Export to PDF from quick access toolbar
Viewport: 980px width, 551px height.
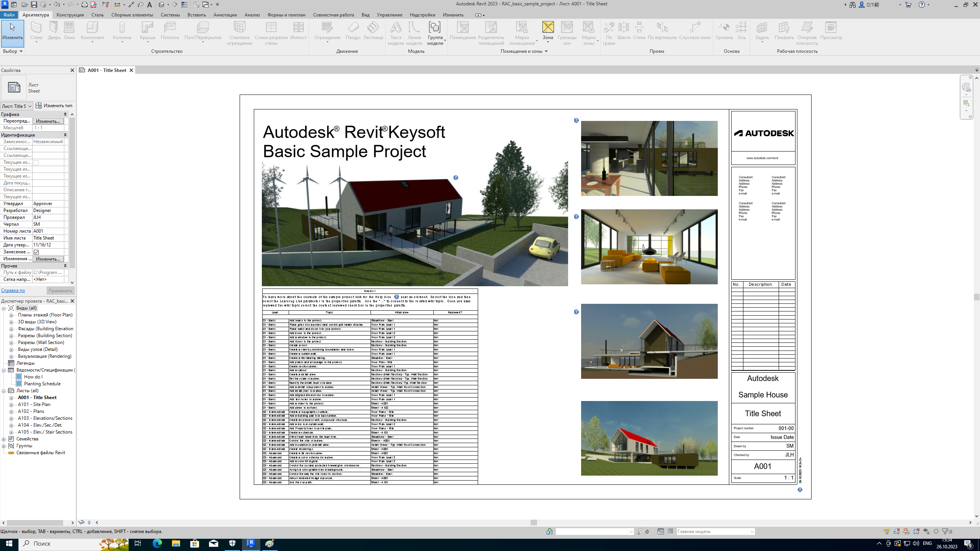93,5
